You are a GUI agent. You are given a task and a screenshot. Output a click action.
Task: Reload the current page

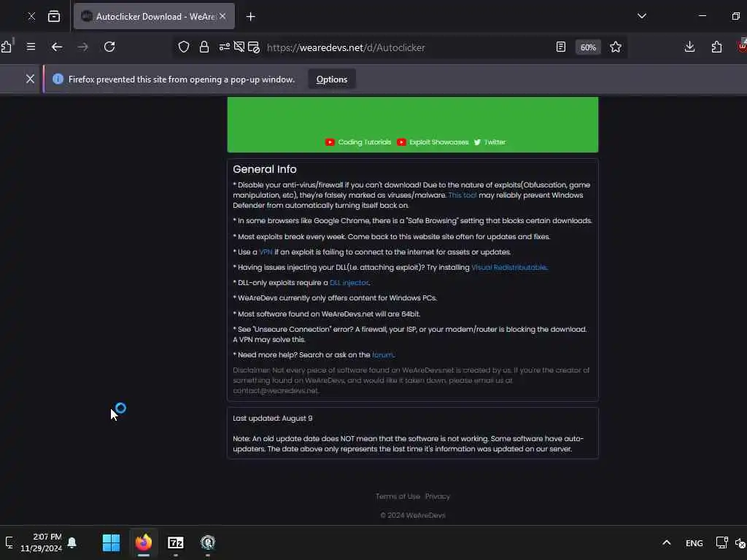[109, 47]
